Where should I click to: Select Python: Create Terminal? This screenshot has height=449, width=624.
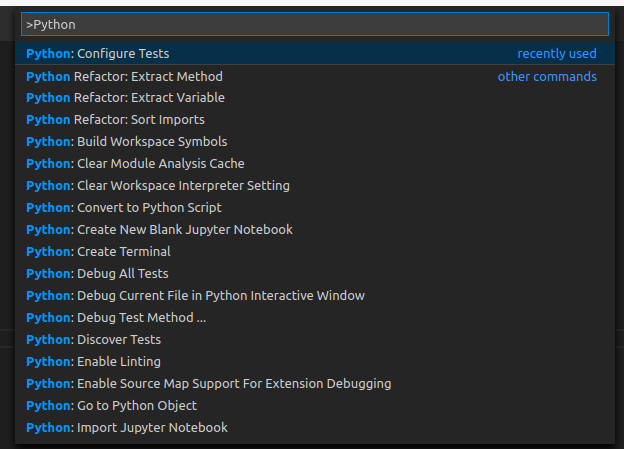pyautogui.click(x=315, y=252)
